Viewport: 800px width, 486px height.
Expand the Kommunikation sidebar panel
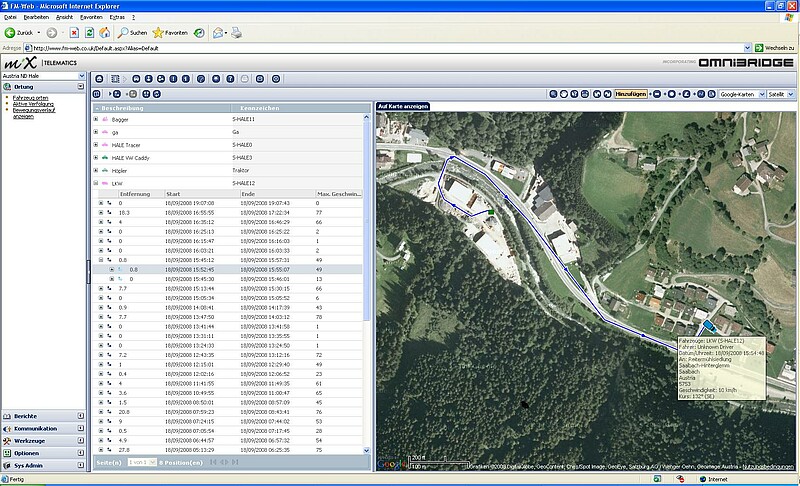[x=81, y=428]
